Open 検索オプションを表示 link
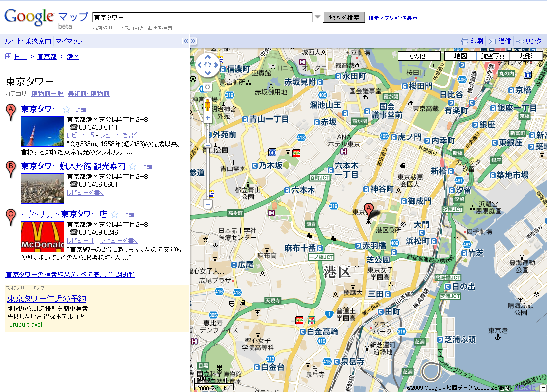Screen dimensions: 547x392 point(393,18)
